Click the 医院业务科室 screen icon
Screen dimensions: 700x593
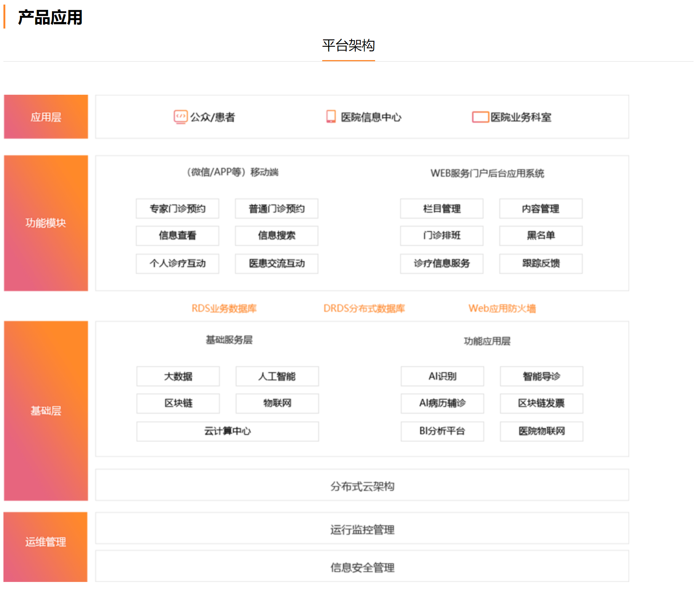480,117
